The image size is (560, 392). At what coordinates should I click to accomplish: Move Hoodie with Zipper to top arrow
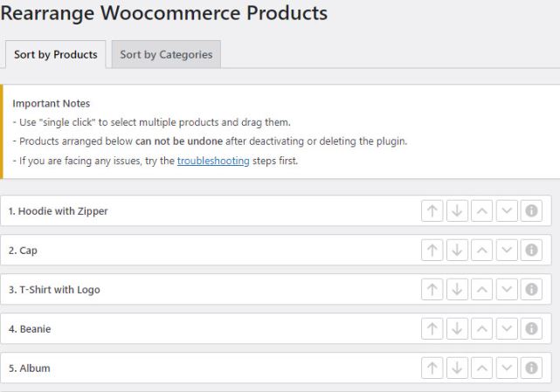pyautogui.click(x=432, y=211)
